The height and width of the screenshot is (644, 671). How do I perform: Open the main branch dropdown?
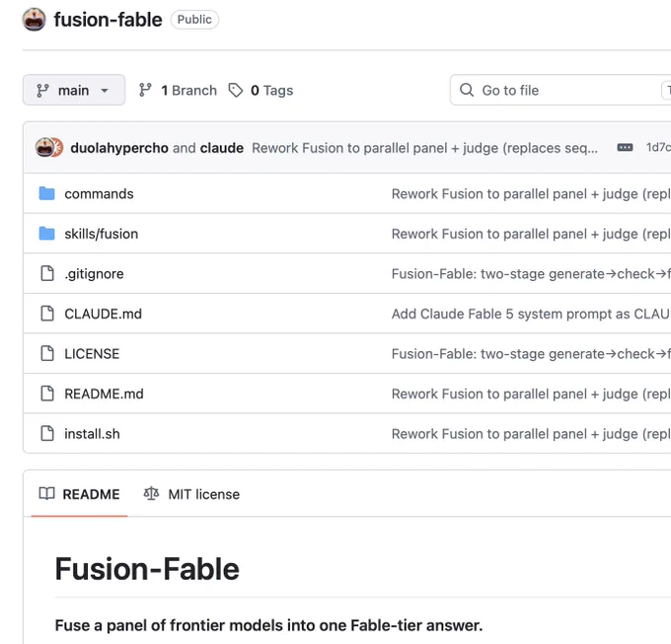74,90
